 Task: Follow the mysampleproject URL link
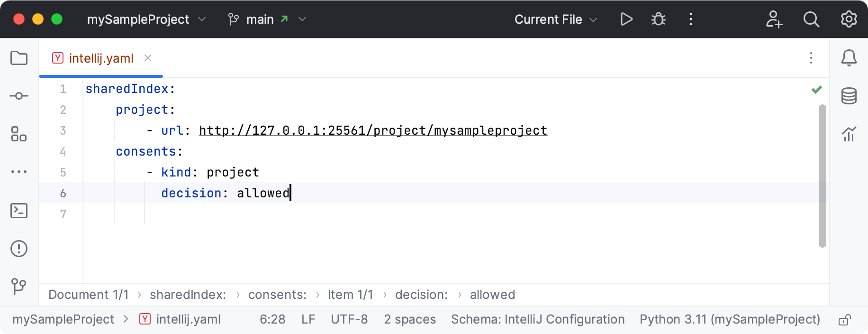coord(373,130)
